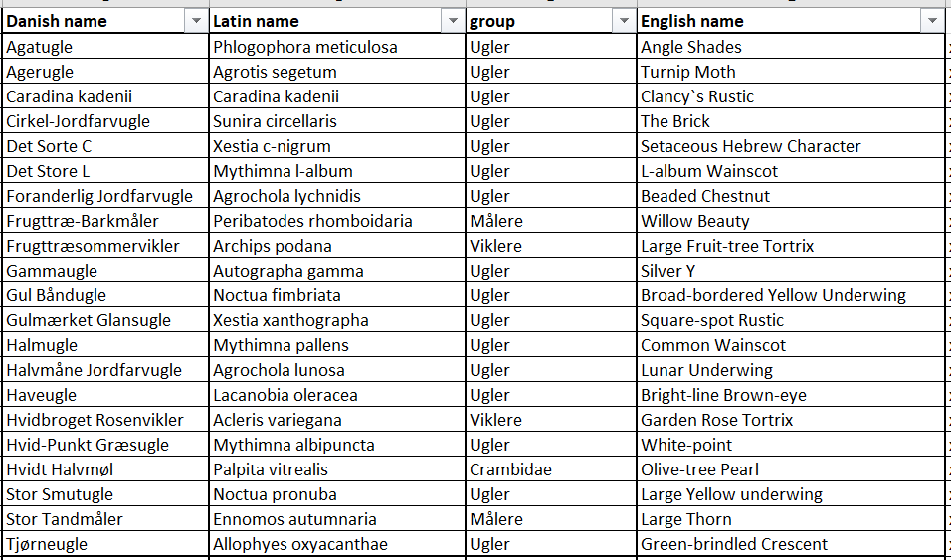Select the Green-brindled Crescent cell
Viewport: 951px width, 560px height.
pyautogui.click(x=791, y=544)
